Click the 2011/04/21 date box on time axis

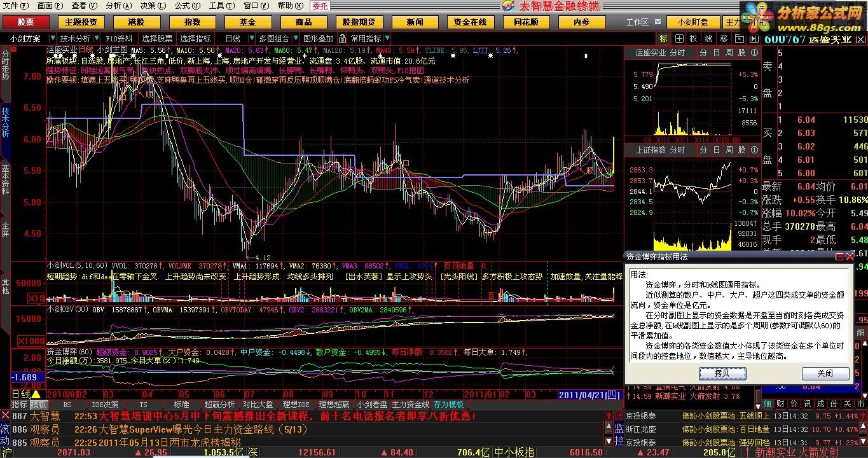tap(589, 394)
